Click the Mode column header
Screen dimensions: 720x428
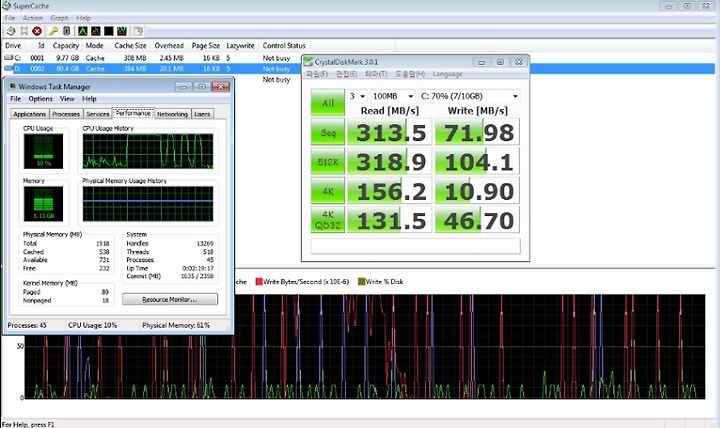[95, 45]
